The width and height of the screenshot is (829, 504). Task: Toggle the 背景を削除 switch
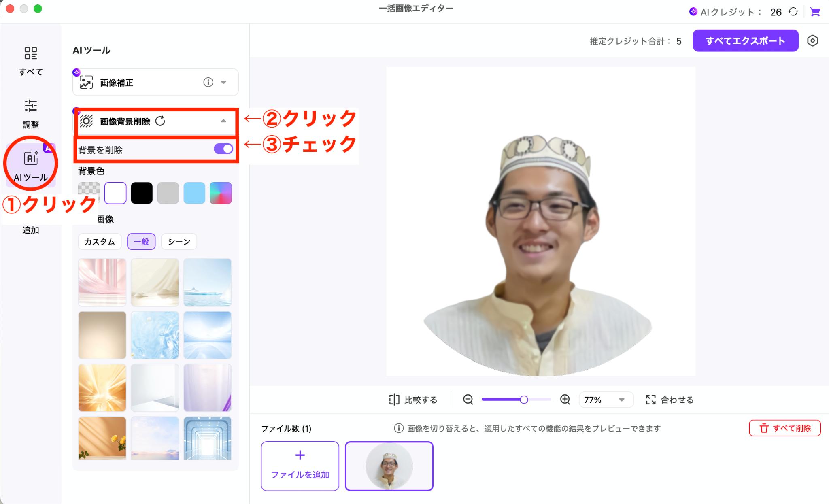pyautogui.click(x=223, y=149)
